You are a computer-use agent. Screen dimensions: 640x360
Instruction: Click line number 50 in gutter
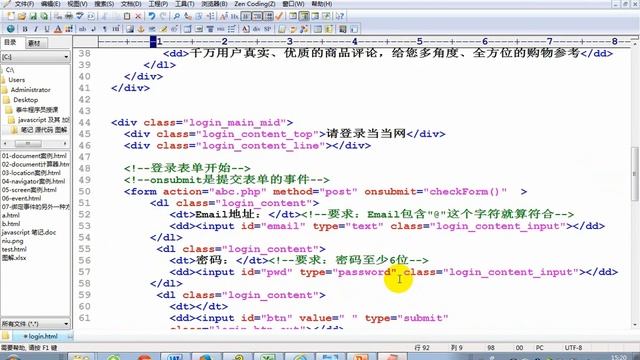84,191
